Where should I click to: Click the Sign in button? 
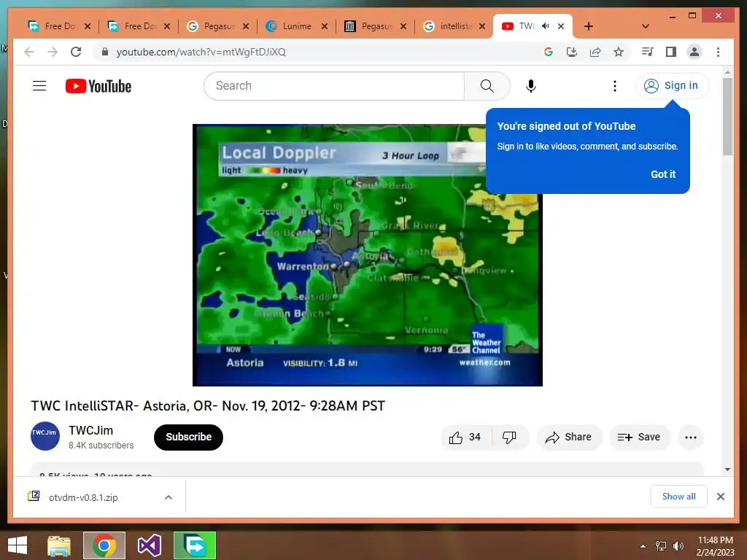(672, 86)
